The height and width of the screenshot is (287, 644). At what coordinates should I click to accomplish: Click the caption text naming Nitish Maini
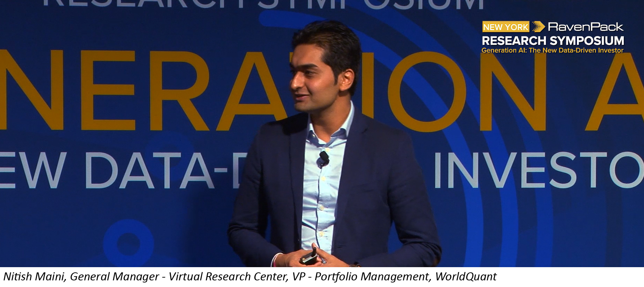click(x=250, y=277)
